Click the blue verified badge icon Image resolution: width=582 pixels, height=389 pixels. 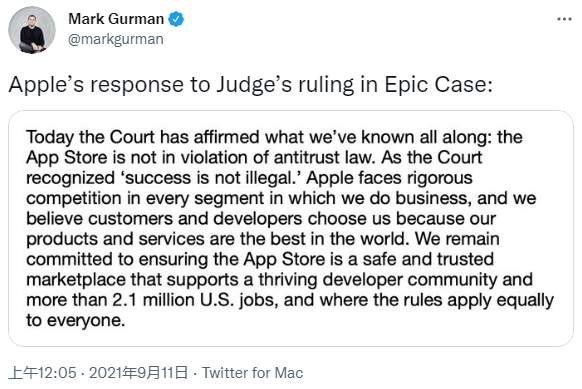click(x=176, y=19)
